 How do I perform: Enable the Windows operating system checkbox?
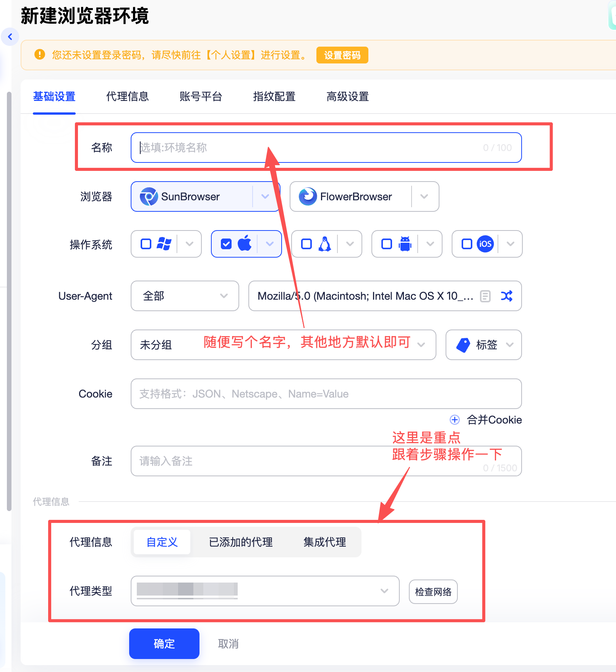coord(146,243)
